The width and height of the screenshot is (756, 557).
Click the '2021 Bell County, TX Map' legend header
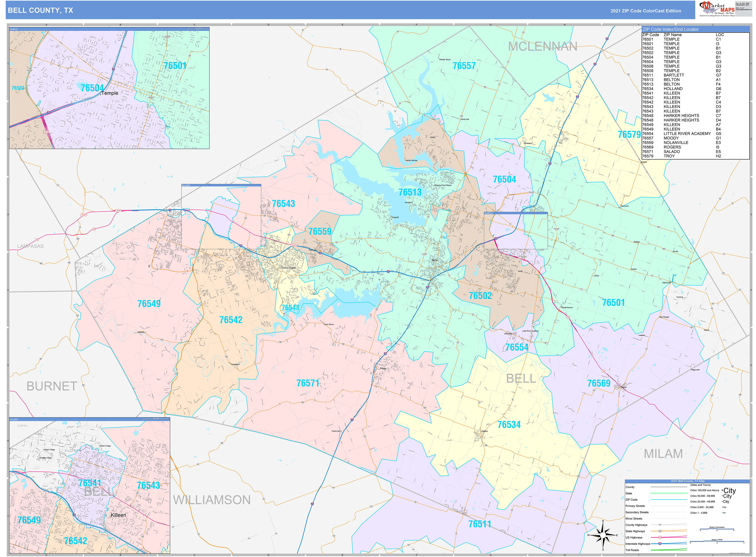(x=687, y=481)
